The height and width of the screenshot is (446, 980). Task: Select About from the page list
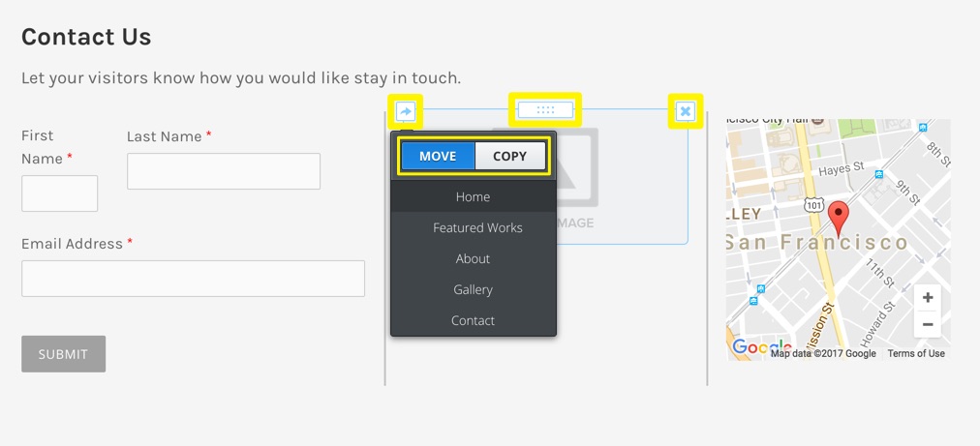(474, 258)
